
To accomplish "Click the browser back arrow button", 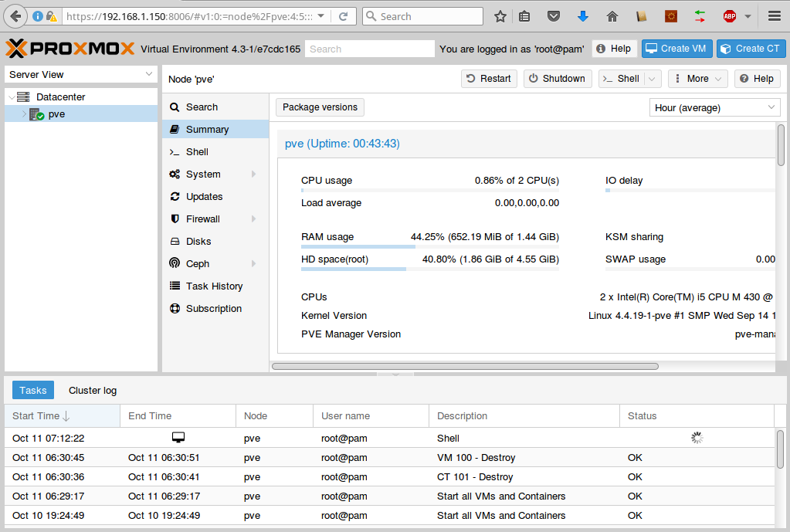I will coord(15,17).
